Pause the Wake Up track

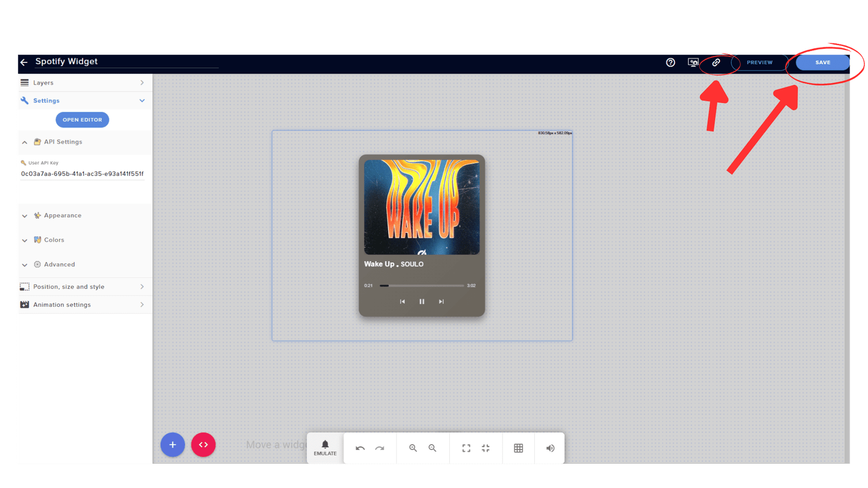422,302
